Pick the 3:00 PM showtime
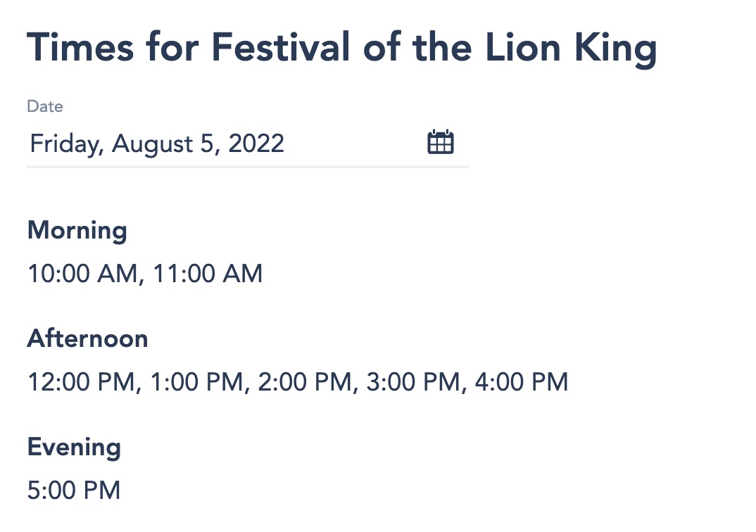Viewport: 756px width, 532px height. 412,382
